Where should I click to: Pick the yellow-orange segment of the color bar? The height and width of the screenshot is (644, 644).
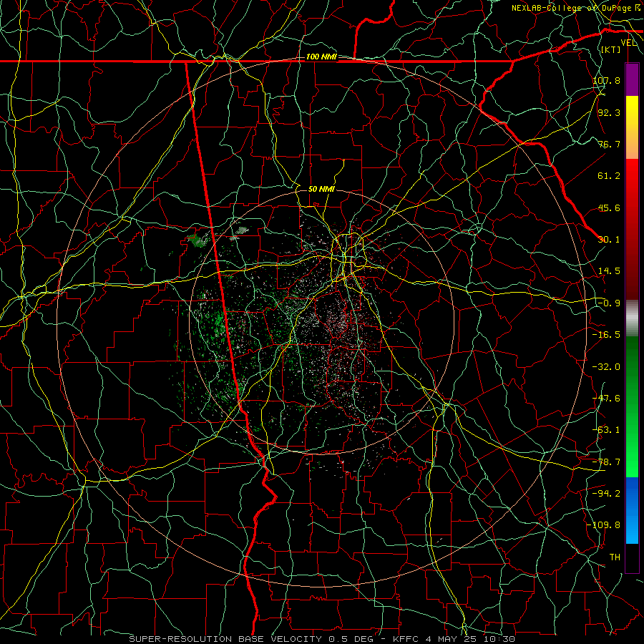click(x=632, y=127)
